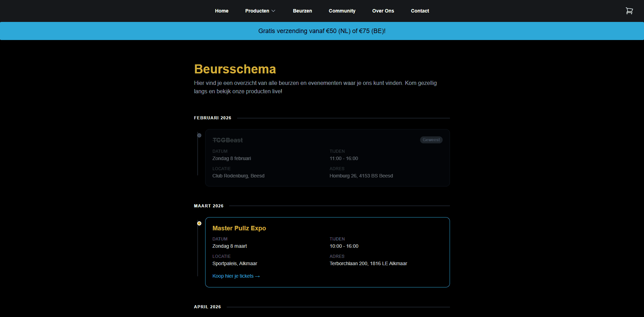
Task: Select the MAART 2026 section header
Action: tap(209, 206)
